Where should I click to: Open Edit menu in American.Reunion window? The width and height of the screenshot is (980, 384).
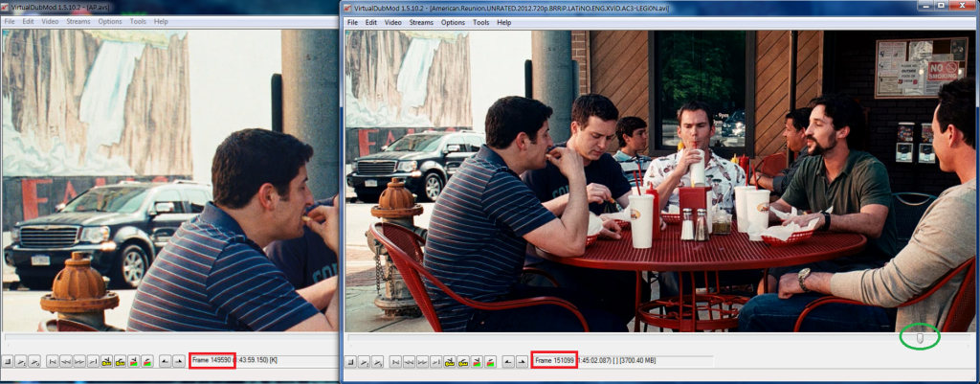371,23
